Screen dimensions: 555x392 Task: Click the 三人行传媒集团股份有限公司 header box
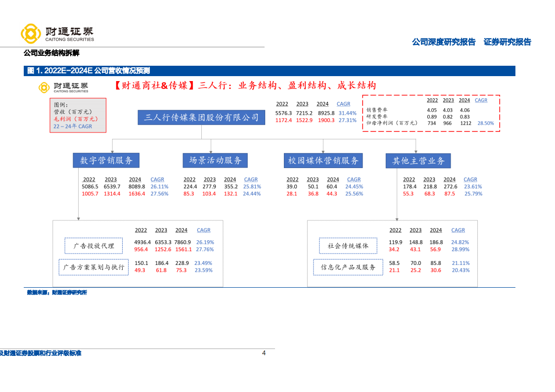click(x=201, y=117)
